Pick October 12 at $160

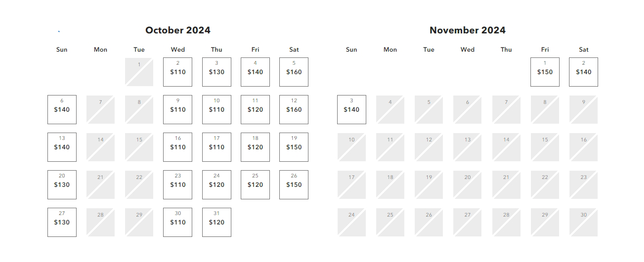click(x=294, y=110)
